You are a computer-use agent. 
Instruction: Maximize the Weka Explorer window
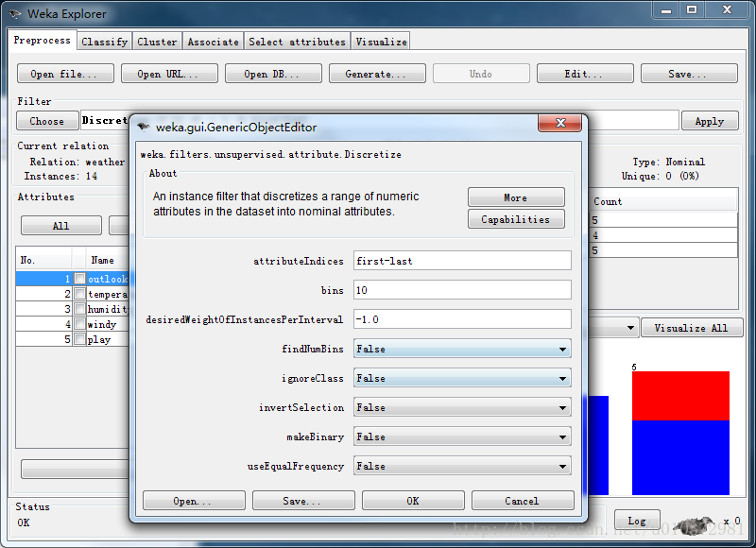[x=692, y=10]
